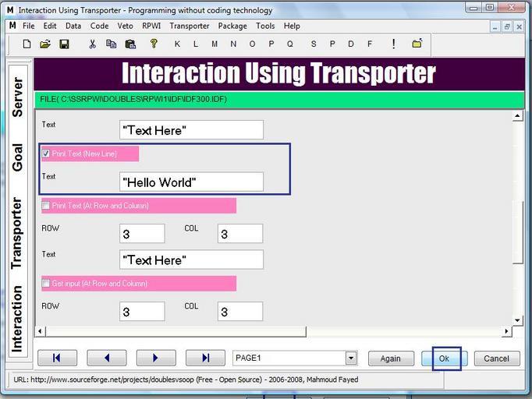This screenshot has height=399, width=532.
Task: Open the RPWI menu
Action: click(151, 26)
